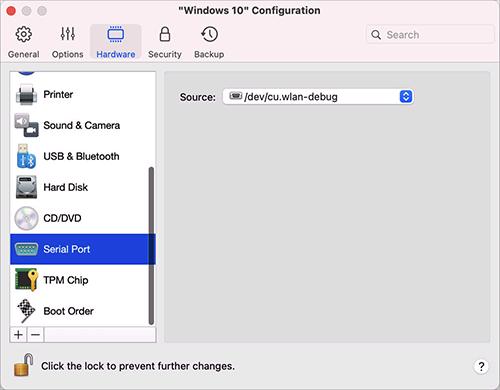Open the General settings gear icon

24,34
